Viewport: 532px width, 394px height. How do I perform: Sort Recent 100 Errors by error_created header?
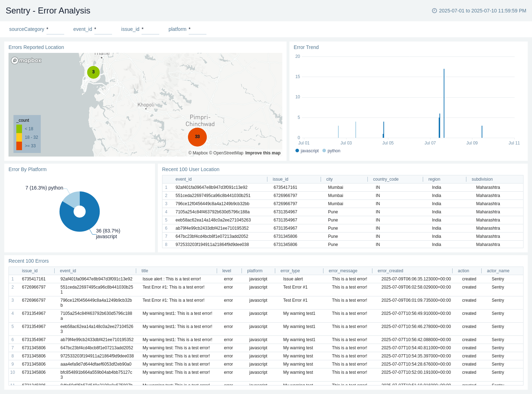390,271
